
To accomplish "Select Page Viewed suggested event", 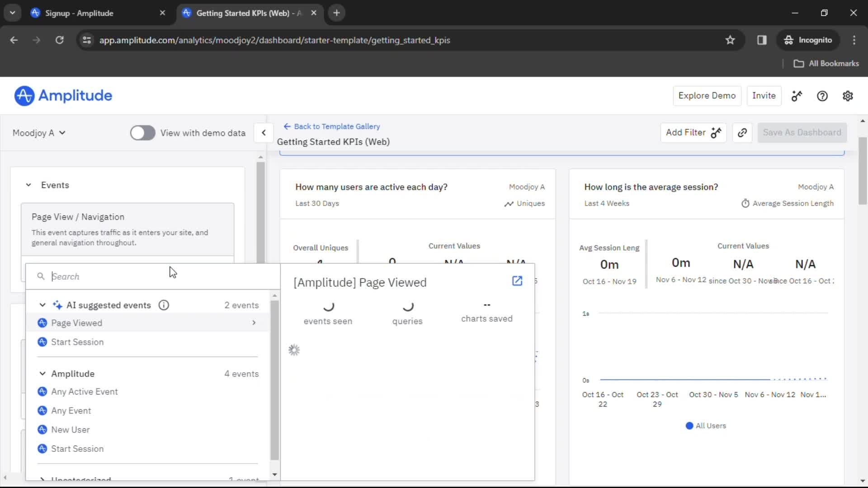I will coord(148,323).
